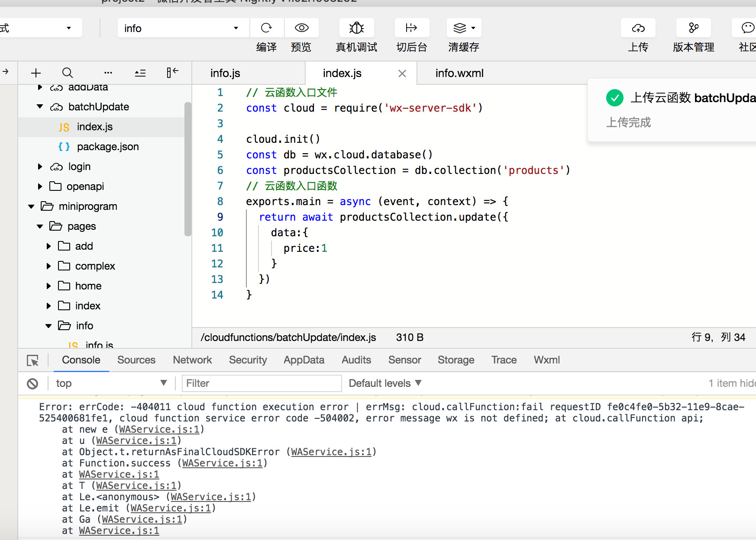Image resolution: width=756 pixels, height=540 pixels.
Task: Click the switch to background icon
Action: 411,28
